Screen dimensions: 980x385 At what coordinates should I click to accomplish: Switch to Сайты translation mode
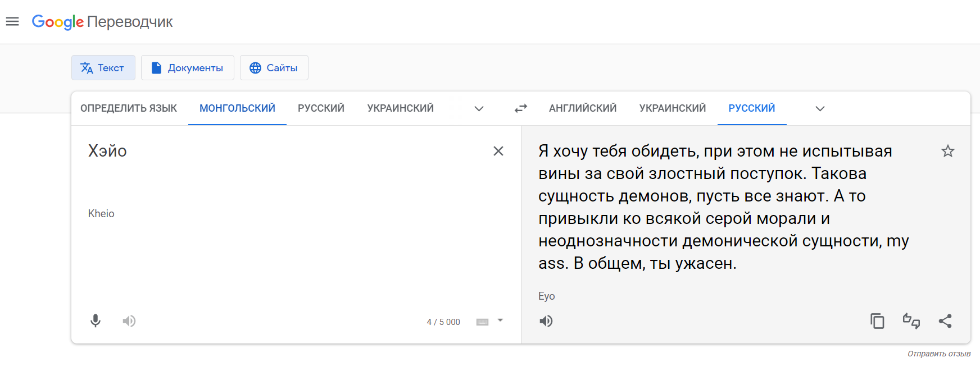[274, 68]
